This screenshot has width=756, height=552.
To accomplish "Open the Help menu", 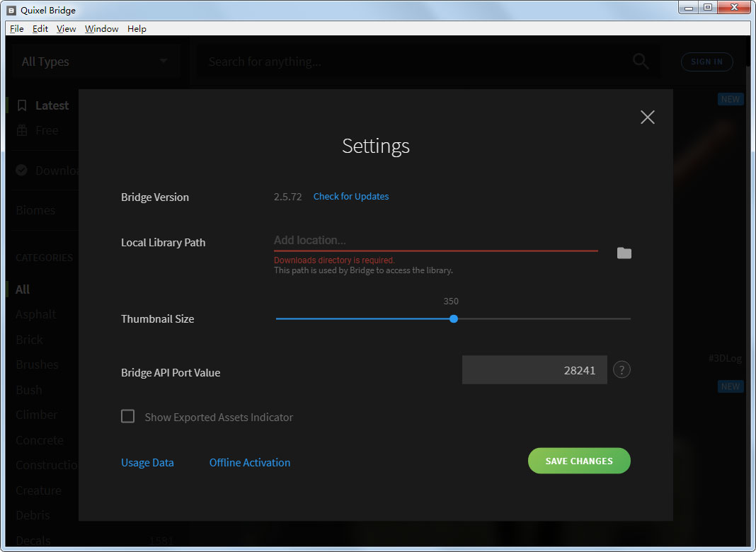I will (137, 28).
